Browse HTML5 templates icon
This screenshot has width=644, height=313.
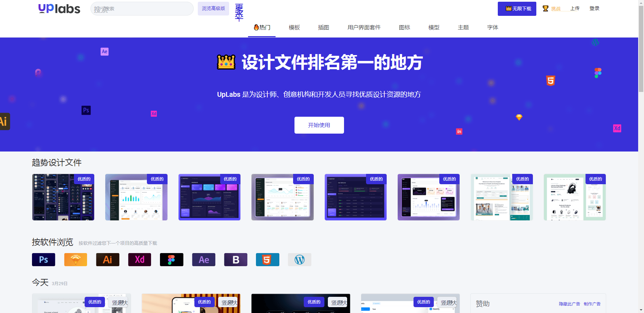point(267,260)
